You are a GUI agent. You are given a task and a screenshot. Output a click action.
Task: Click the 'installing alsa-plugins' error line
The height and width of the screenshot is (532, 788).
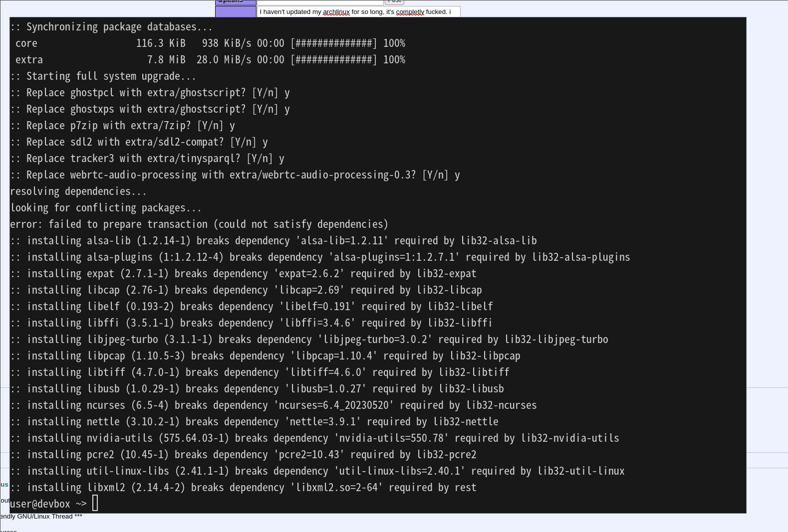coord(320,257)
